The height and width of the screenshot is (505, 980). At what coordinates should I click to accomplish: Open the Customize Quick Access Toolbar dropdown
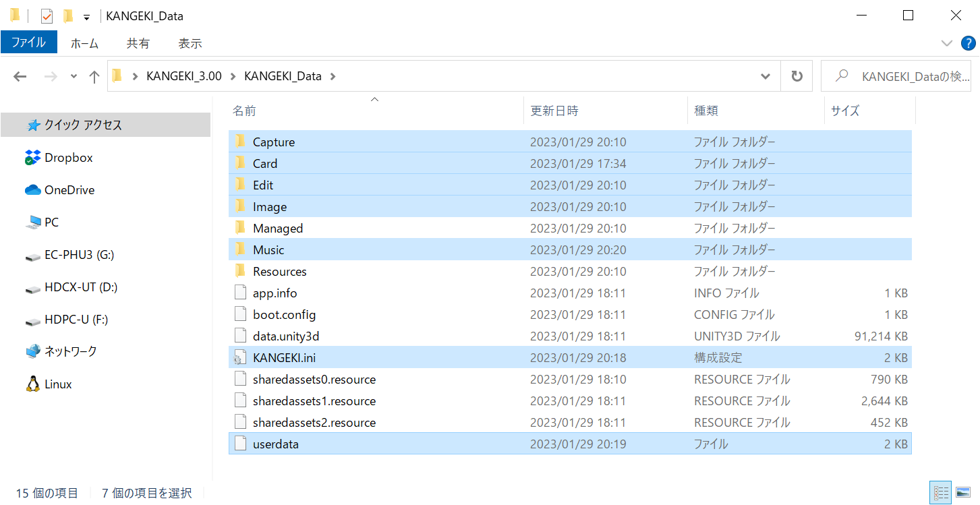point(86,18)
